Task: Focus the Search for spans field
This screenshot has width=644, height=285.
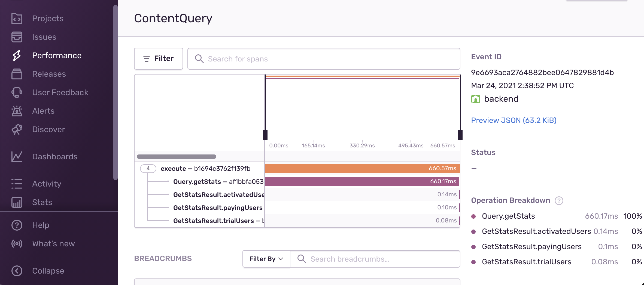Action: pyautogui.click(x=324, y=59)
